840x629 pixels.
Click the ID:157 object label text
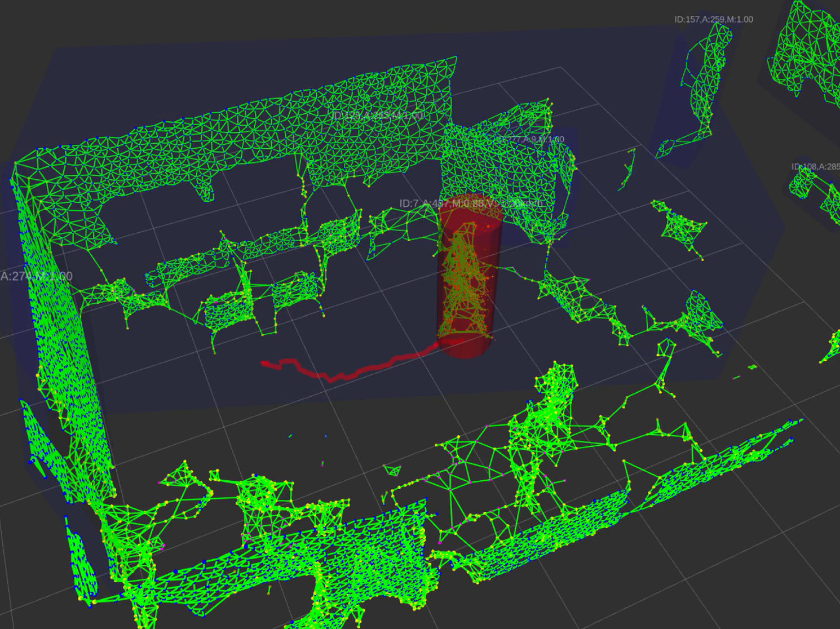[713, 19]
